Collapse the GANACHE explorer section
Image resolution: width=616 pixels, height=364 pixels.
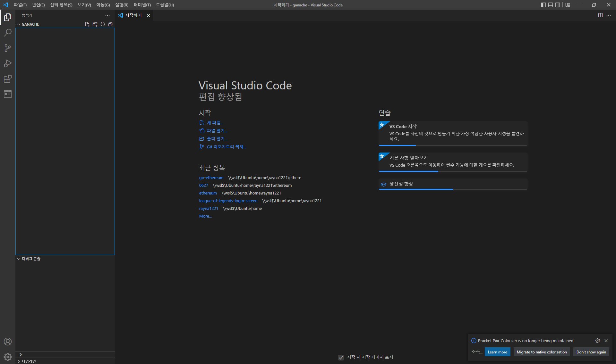pyautogui.click(x=30, y=24)
